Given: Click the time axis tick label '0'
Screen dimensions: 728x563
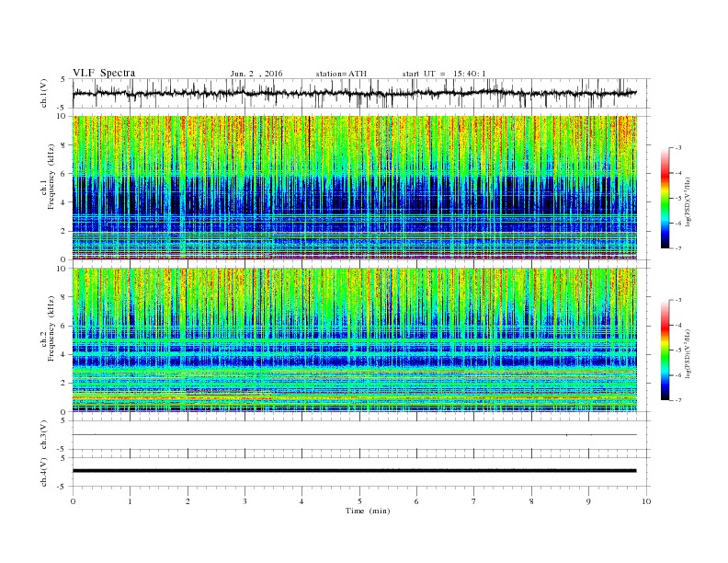Looking at the screenshot, I should click(x=73, y=501).
